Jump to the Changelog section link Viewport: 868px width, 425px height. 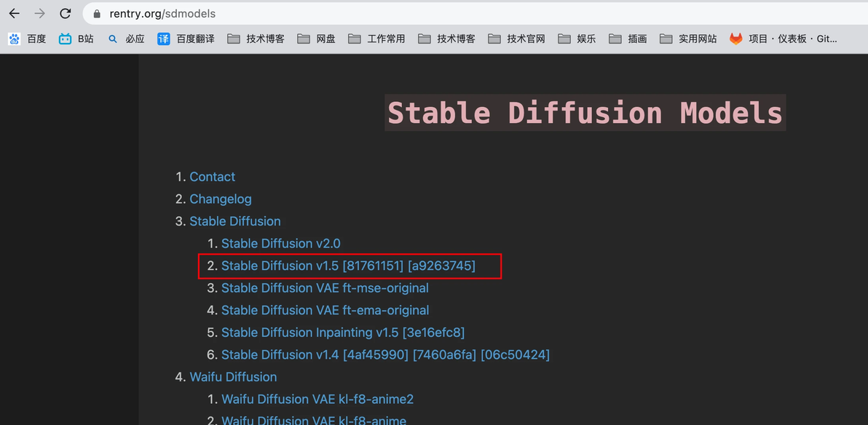(x=221, y=199)
